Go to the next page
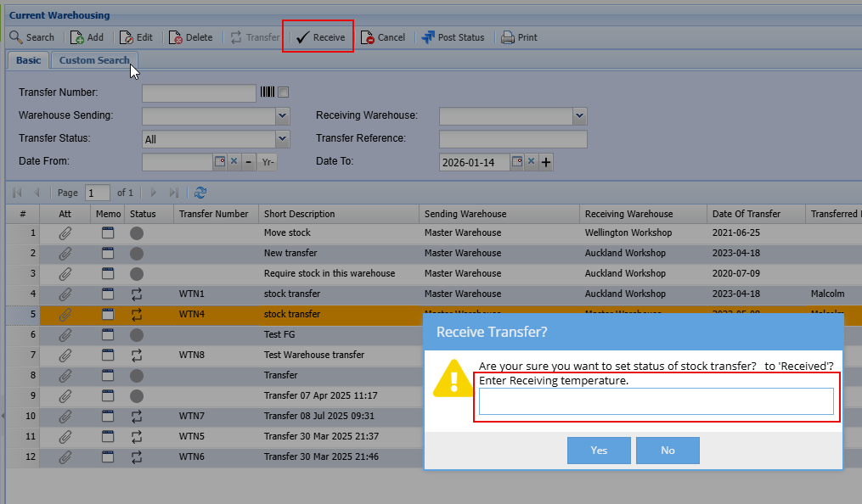The image size is (862, 504). [154, 193]
